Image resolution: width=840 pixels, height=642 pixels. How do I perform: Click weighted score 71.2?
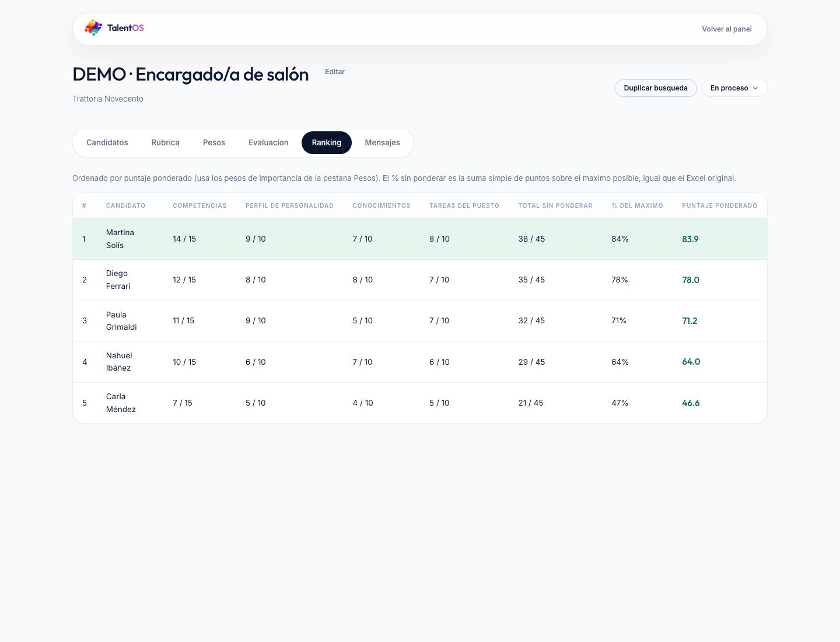(689, 321)
